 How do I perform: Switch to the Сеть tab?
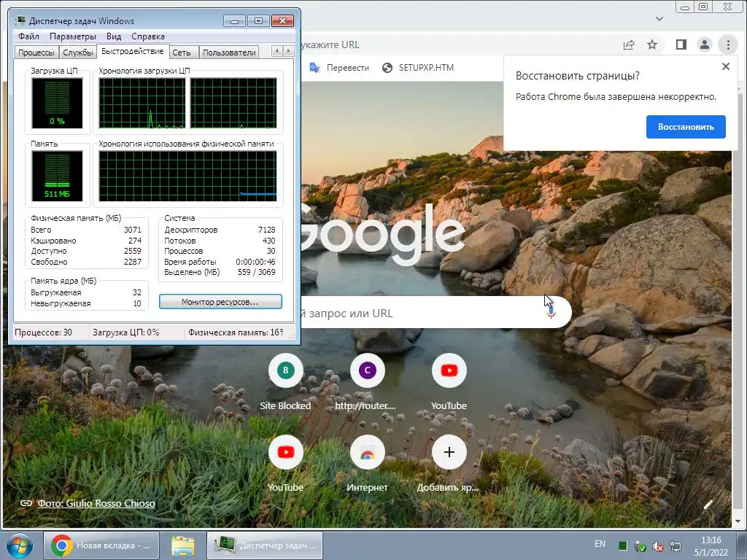[182, 52]
